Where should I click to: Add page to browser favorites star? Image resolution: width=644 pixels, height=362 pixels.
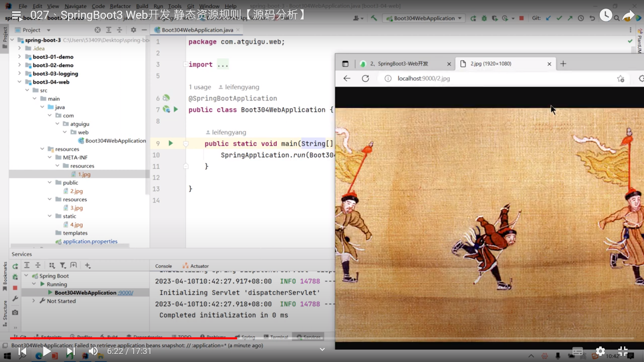[621, 79]
